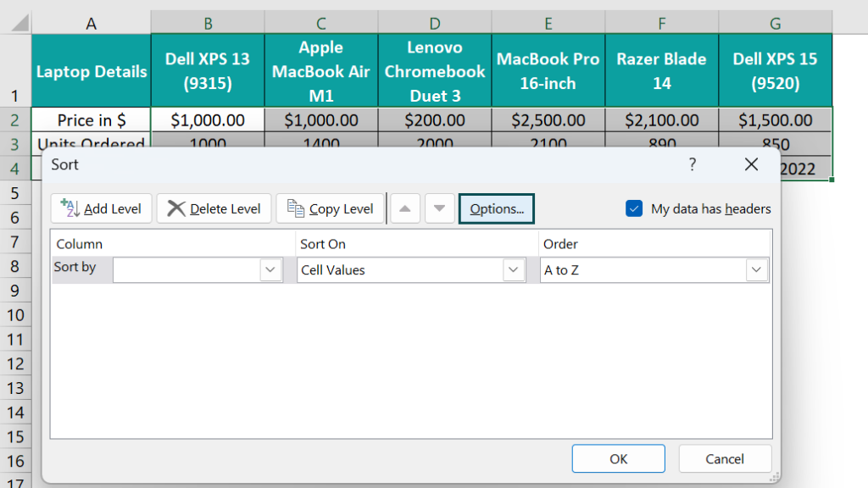Screen dimensions: 868x488
Task: Select column C header
Action: (321, 23)
